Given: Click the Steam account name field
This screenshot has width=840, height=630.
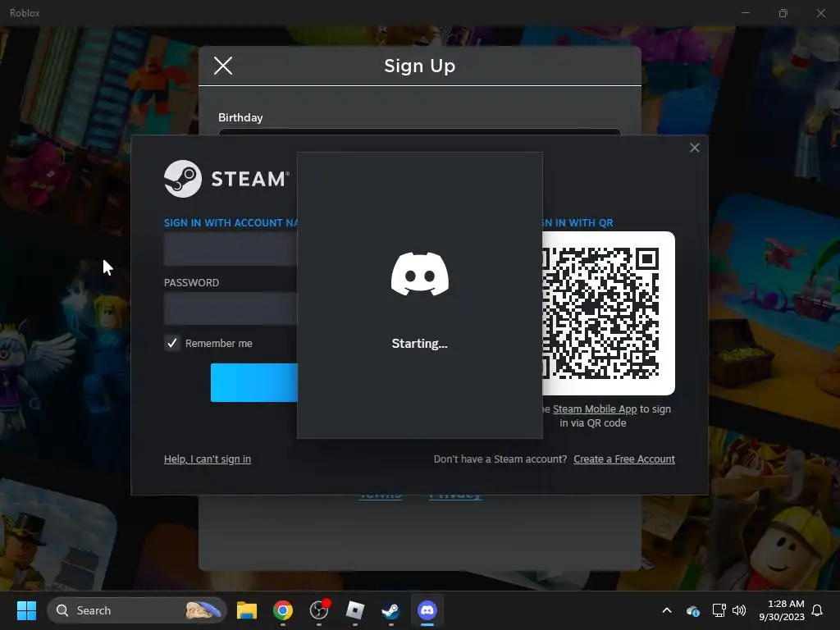Looking at the screenshot, I should click(231, 249).
